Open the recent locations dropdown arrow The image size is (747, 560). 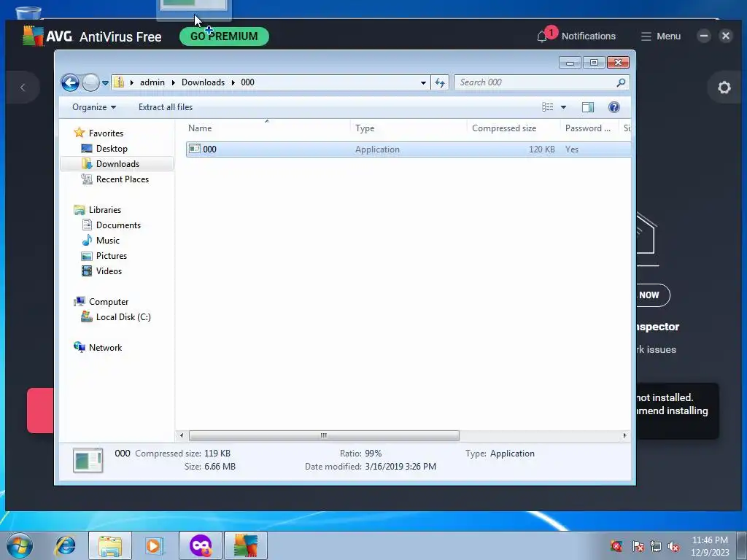point(105,83)
